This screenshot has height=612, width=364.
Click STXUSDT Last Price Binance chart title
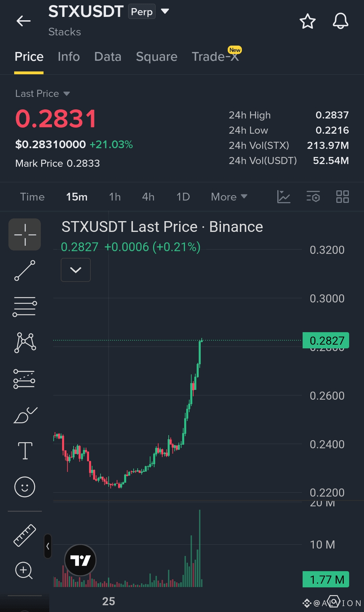pos(162,227)
